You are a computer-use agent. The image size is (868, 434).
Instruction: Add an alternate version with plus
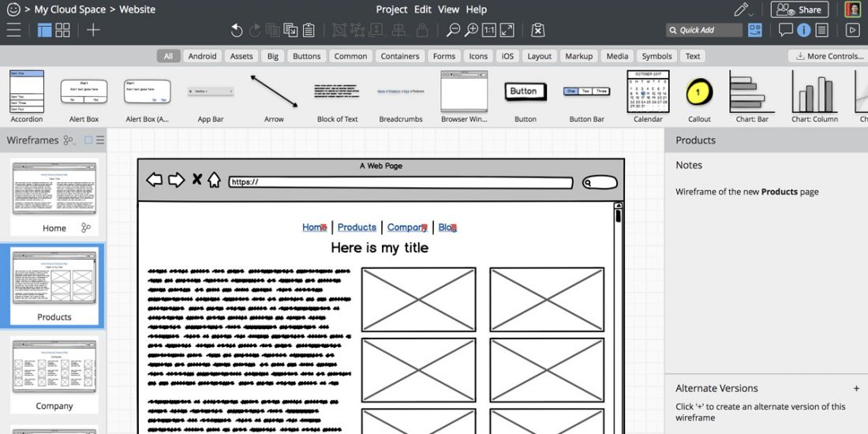856,388
